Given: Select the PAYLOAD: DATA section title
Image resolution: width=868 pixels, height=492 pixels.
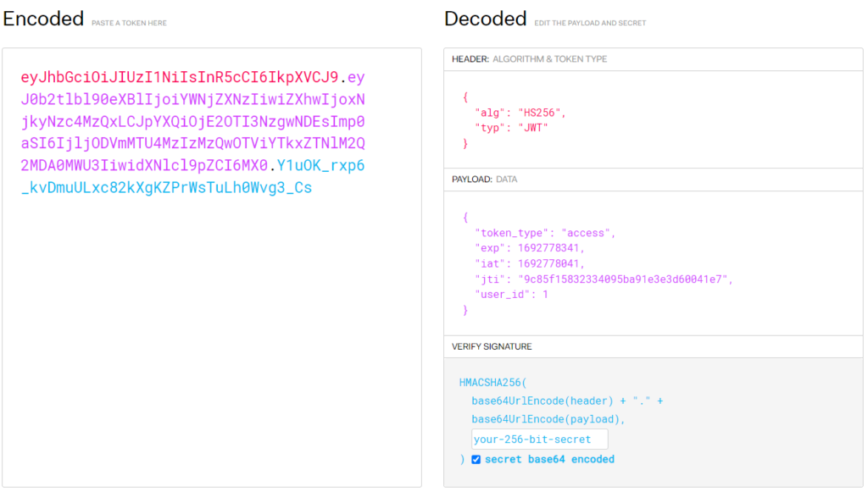Looking at the screenshot, I should coord(484,180).
